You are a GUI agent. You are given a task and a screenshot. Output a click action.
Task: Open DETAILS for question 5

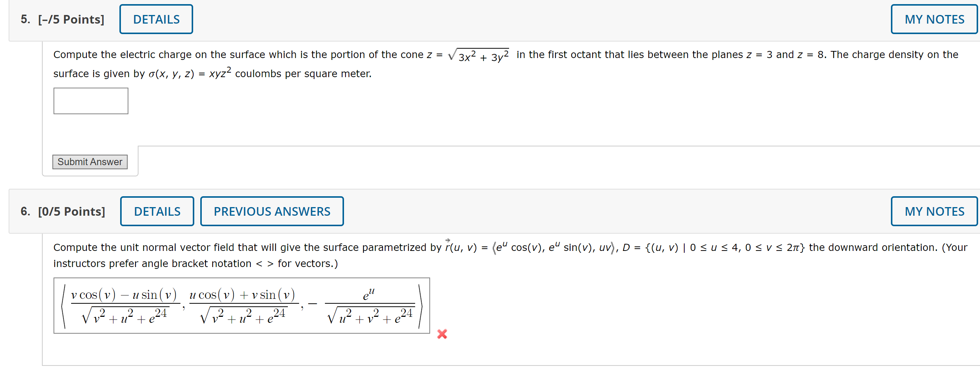click(x=156, y=19)
